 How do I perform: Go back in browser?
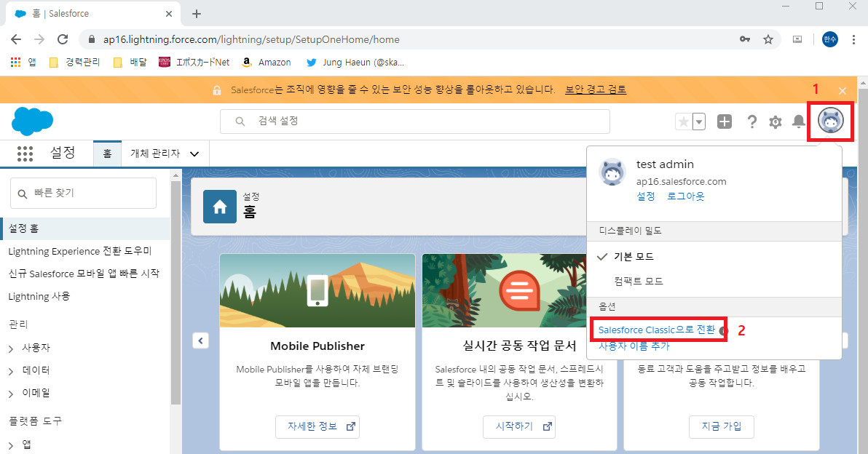pos(16,39)
